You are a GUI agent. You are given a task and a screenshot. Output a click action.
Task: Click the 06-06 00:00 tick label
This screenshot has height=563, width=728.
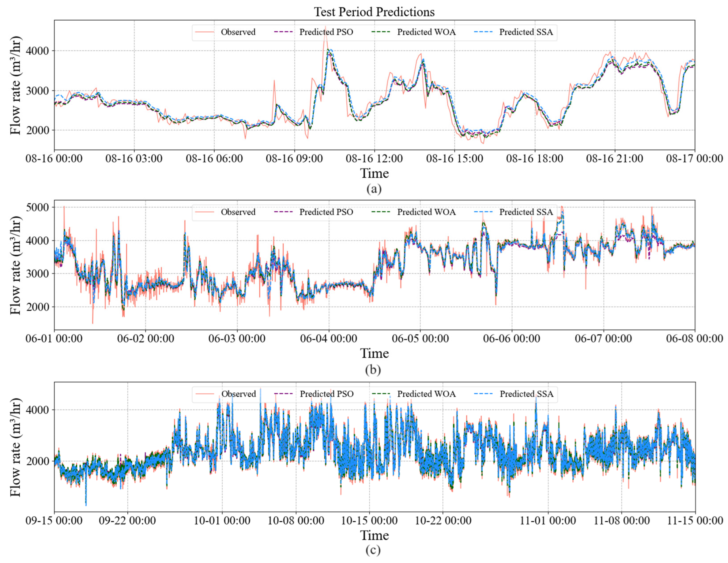coord(512,339)
